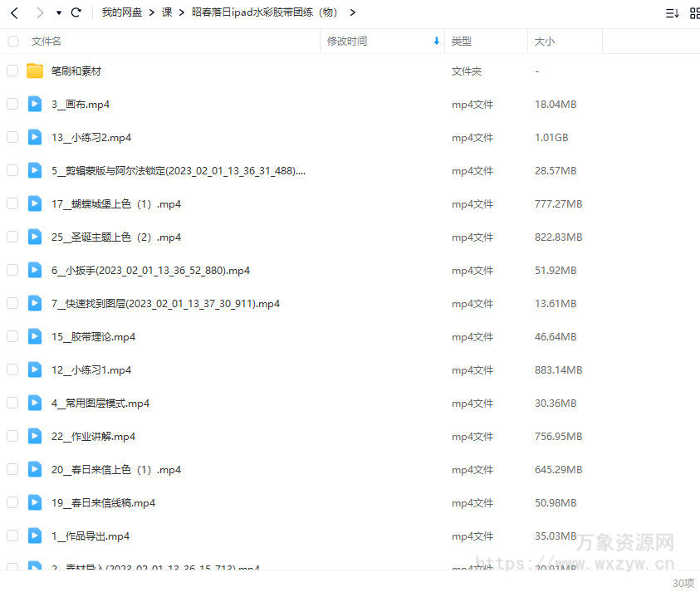This screenshot has width=700, height=592.
Task: Open the sort order icon in the toolbar
Action: coord(673,13)
